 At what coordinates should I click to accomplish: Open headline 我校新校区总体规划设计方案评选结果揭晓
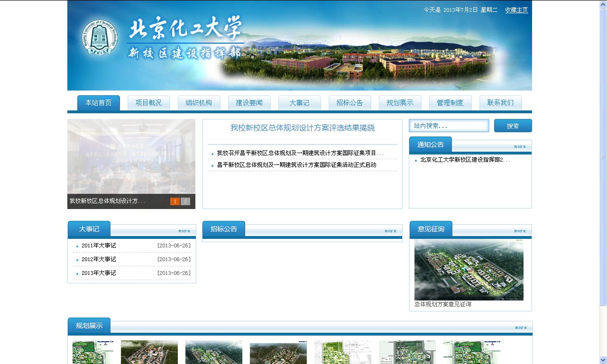[303, 128]
